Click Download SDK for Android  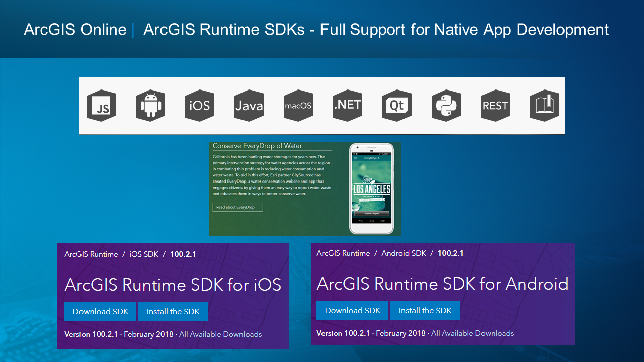pos(353,311)
